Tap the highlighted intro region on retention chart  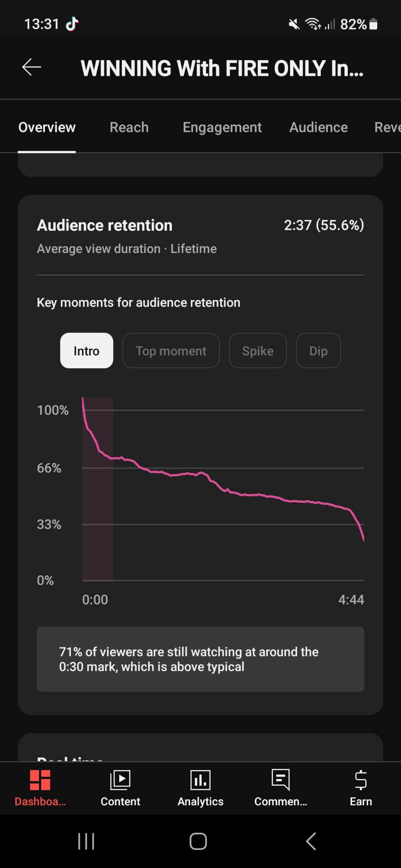(x=98, y=509)
